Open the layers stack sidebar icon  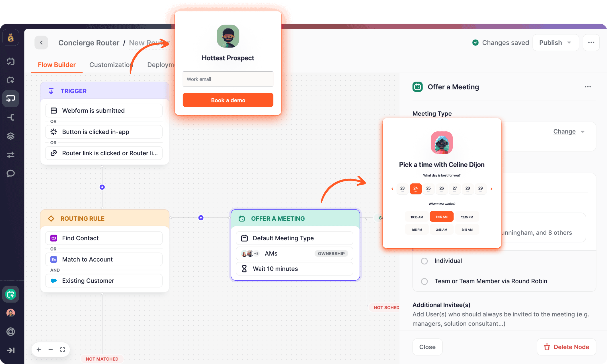11,136
